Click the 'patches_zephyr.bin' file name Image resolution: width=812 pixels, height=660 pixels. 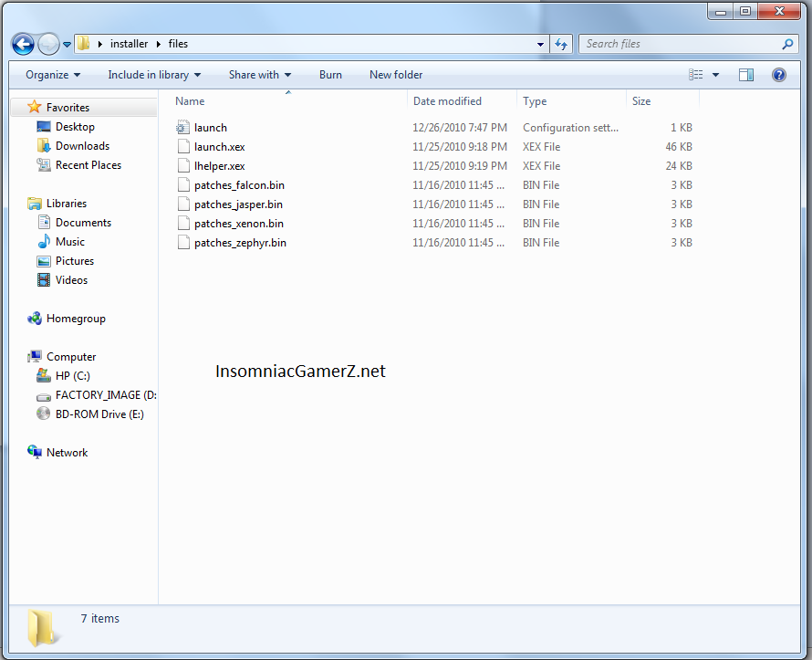coord(240,243)
